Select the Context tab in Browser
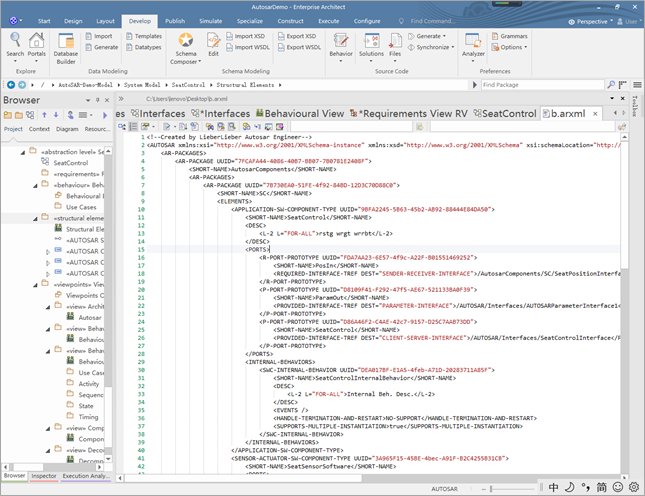This screenshot has width=645, height=496. point(39,129)
